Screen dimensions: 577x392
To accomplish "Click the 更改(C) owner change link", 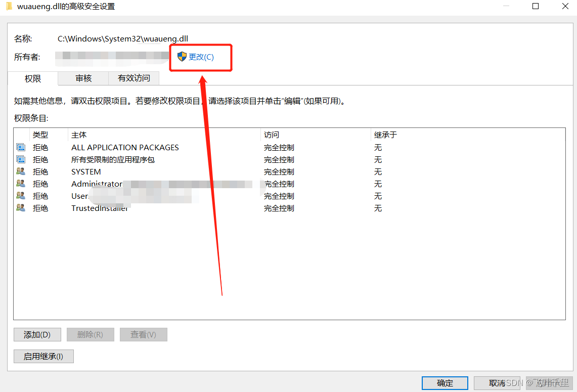I will 201,57.
